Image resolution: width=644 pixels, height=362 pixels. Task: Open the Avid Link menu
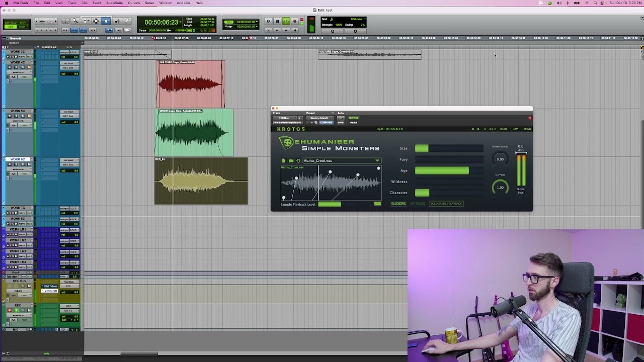[x=183, y=3]
